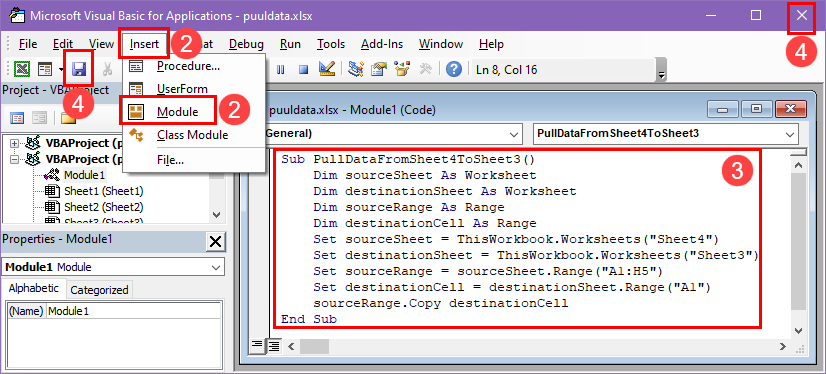Click the code window horizontal scrollbar thumb
This screenshot has height=374, width=826.
314,347
